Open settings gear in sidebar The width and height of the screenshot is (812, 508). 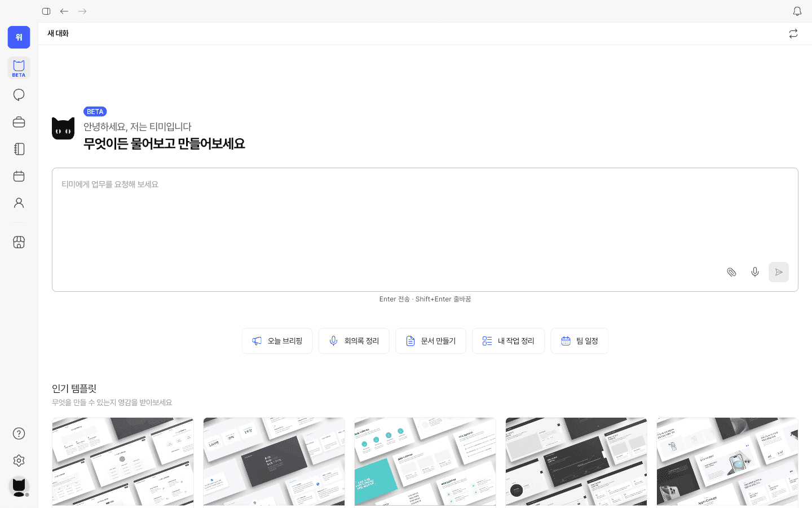pos(19,461)
